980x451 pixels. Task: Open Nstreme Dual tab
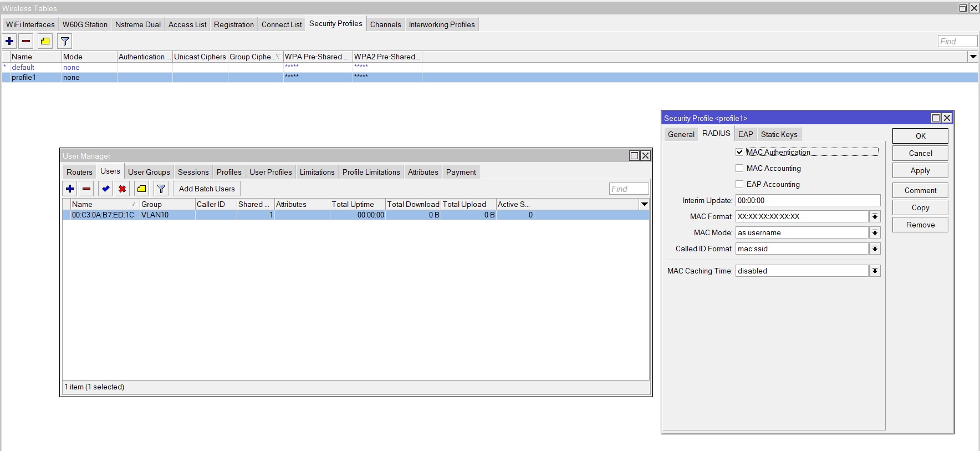(138, 24)
